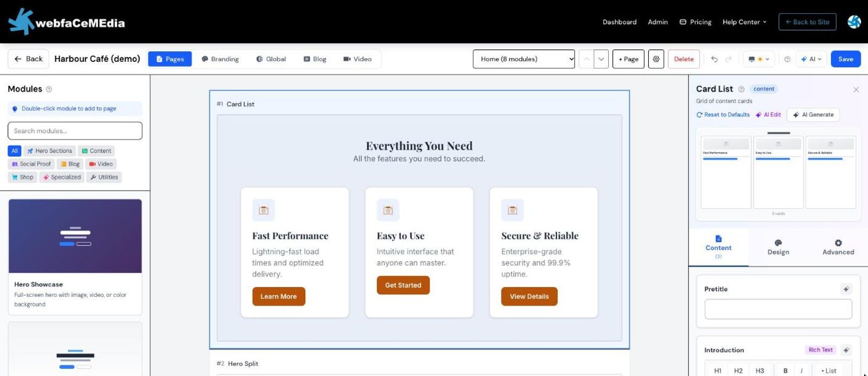Switch to the Blog tab
The height and width of the screenshot is (376, 868).
tap(315, 59)
